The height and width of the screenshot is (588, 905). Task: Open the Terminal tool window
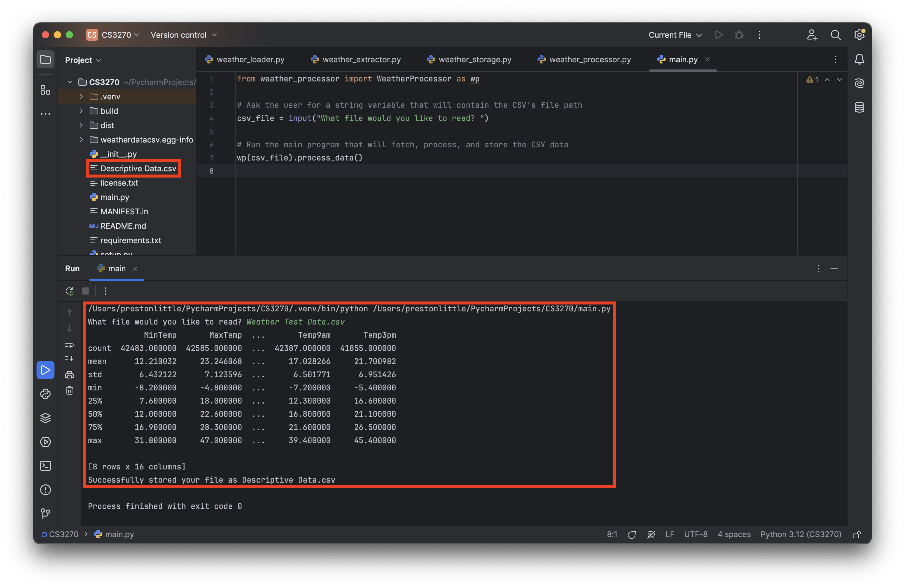[x=45, y=466]
